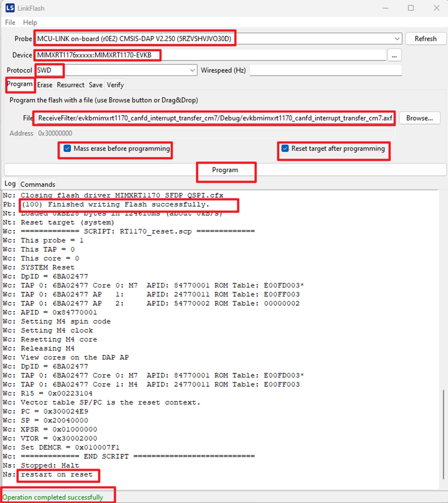Viewport: 448px width, 503px height.
Task: Click the Address field 0x30000000
Action: click(x=216, y=133)
